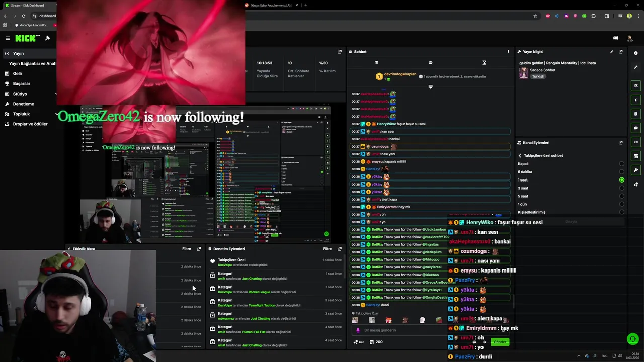The height and width of the screenshot is (362, 644).
Task: Edit stream info with the Yayın bilgisi pencil
Action: coord(612,52)
